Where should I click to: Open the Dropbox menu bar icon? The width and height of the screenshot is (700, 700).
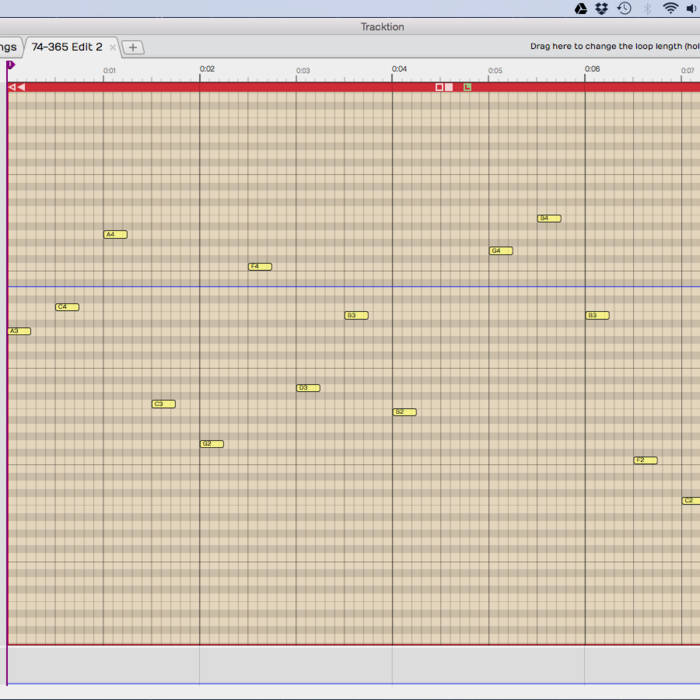click(x=602, y=9)
